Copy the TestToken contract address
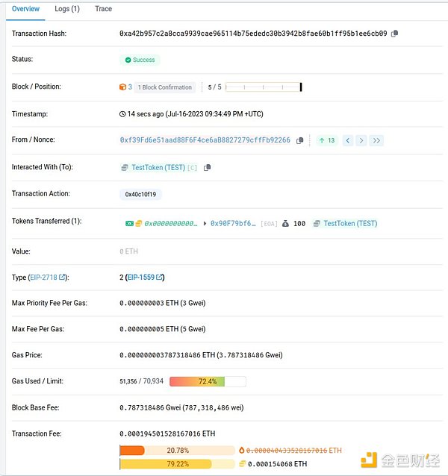This screenshot has height=476, width=448. [208, 168]
